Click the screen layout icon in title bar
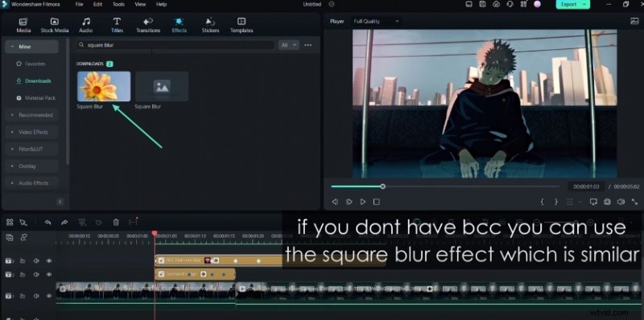 (469, 4)
